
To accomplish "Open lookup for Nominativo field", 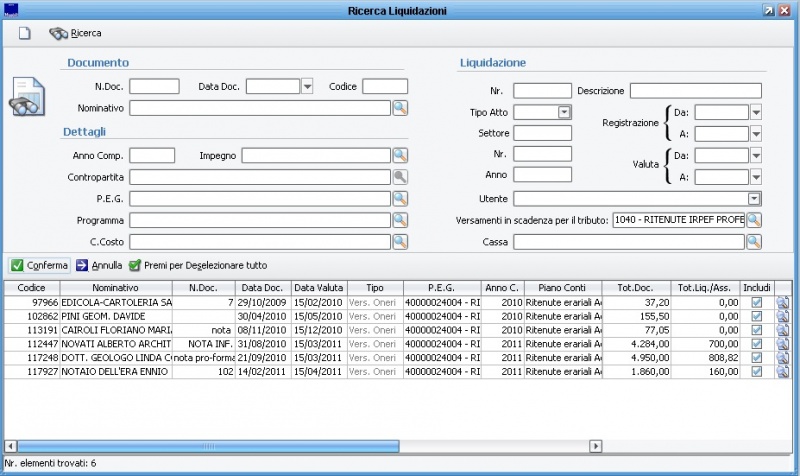I will click(x=399, y=108).
